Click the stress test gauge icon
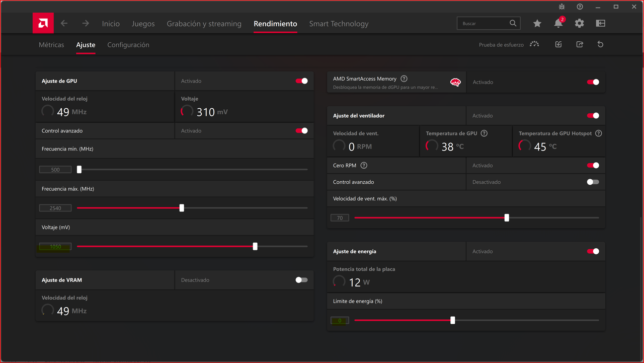The width and height of the screenshot is (644, 363). pos(534,44)
